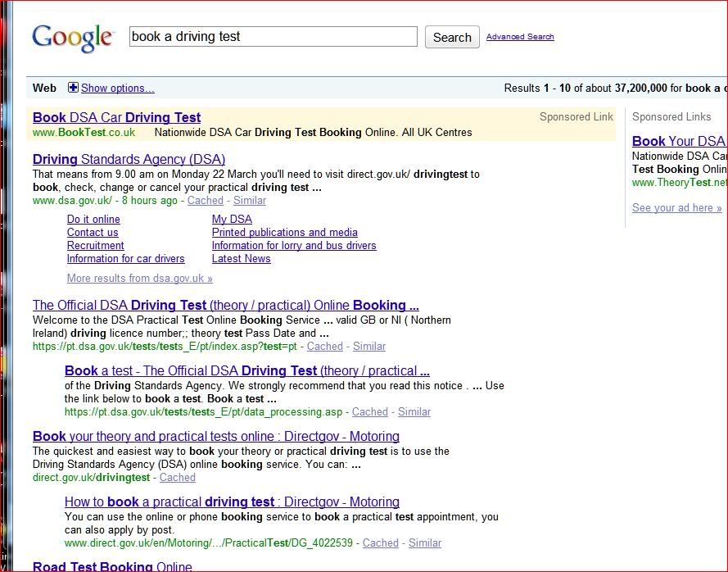Open Similar link for pt.dsa.gov.uk index.asp result
The height and width of the screenshot is (572, 728).
[x=369, y=346]
